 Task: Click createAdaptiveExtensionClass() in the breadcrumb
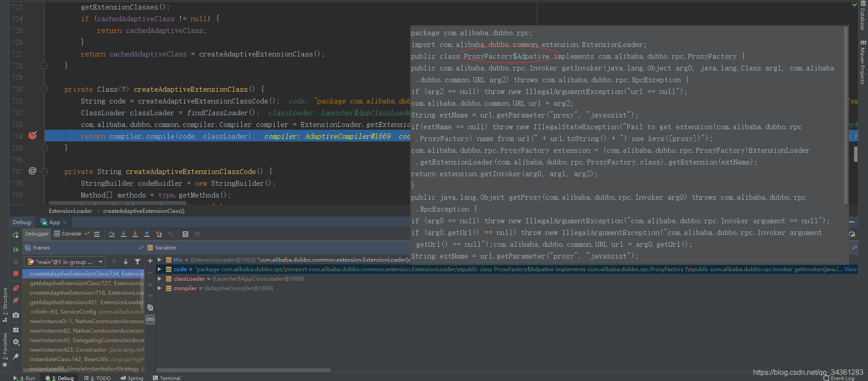[x=144, y=211]
